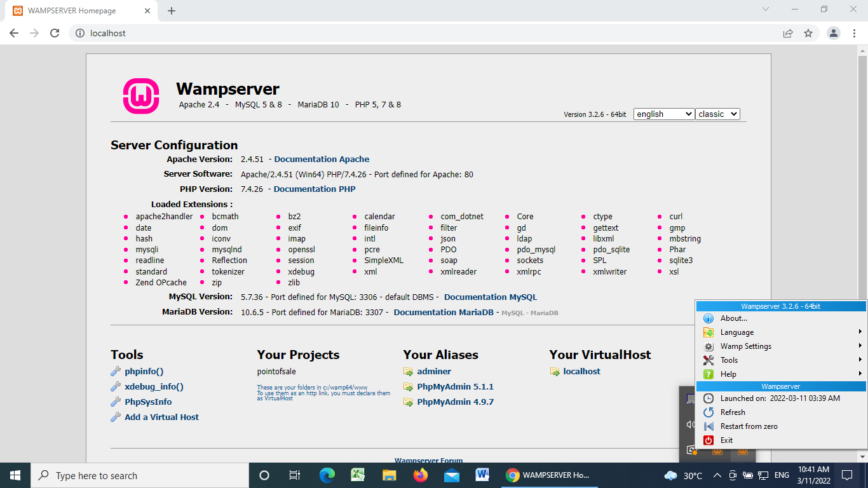Click the folder icon beside localhost virtual host
Viewport: 868px width, 488px height.
[x=555, y=372]
